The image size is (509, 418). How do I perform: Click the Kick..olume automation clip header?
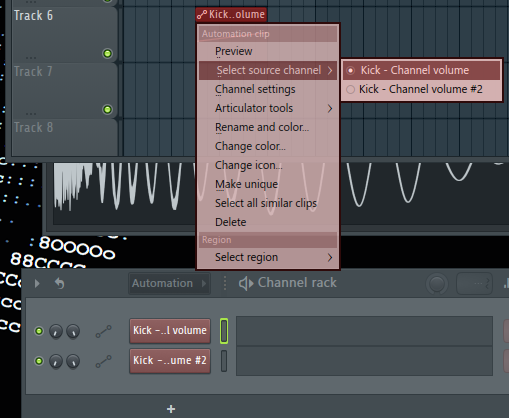(x=231, y=15)
